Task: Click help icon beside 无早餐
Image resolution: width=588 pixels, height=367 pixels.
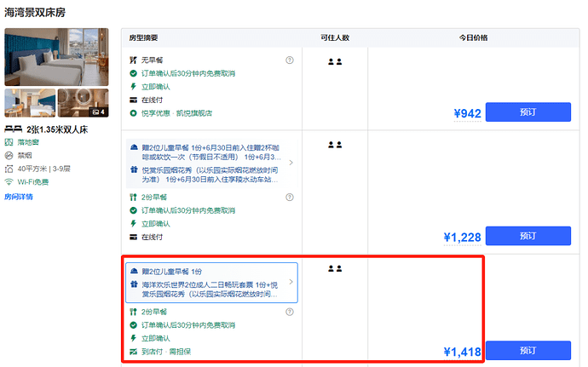Action: coord(290,60)
